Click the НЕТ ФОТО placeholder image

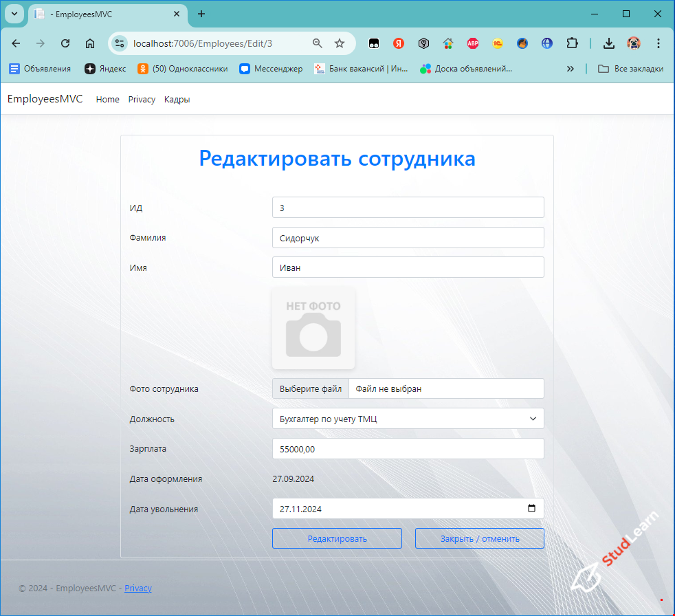tap(313, 328)
